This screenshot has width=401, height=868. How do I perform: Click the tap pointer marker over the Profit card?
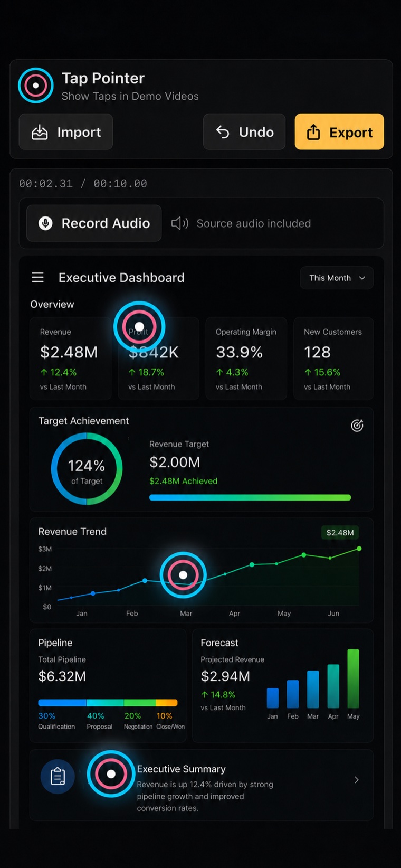[139, 327]
